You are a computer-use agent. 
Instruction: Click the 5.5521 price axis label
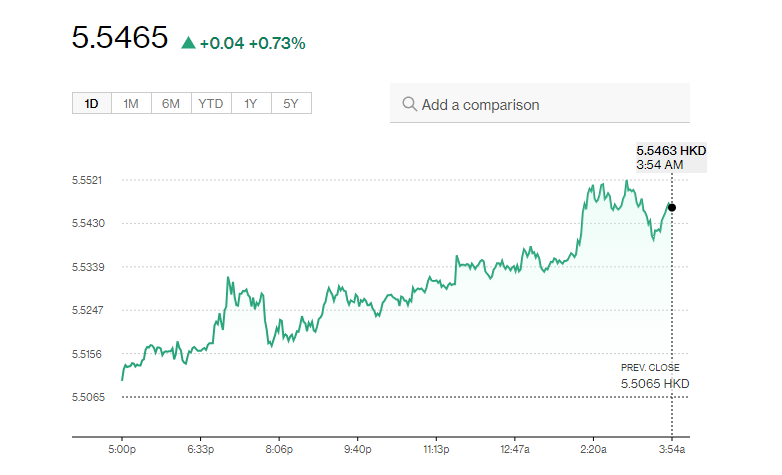89,180
